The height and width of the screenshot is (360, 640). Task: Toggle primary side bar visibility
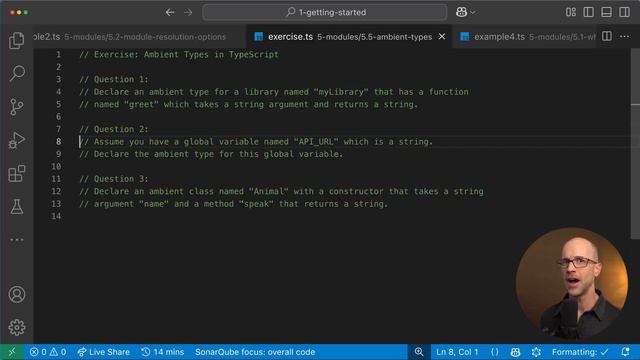[x=589, y=12]
